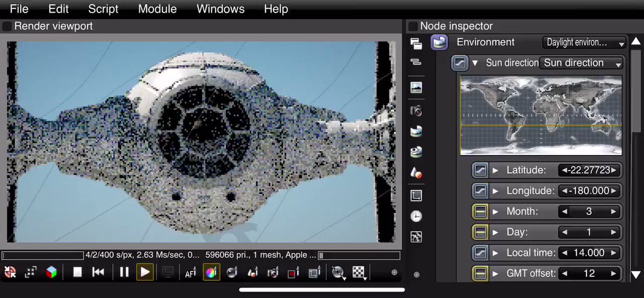The image size is (644, 298).
Task: Collapse the Sun direction section triangle
Action: tap(474, 63)
